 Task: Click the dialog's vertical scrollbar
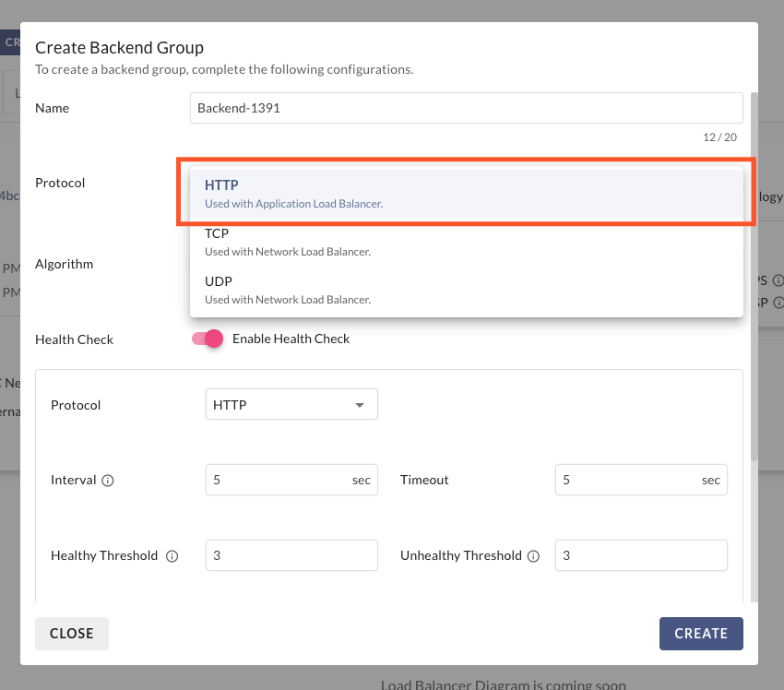[x=754, y=277]
